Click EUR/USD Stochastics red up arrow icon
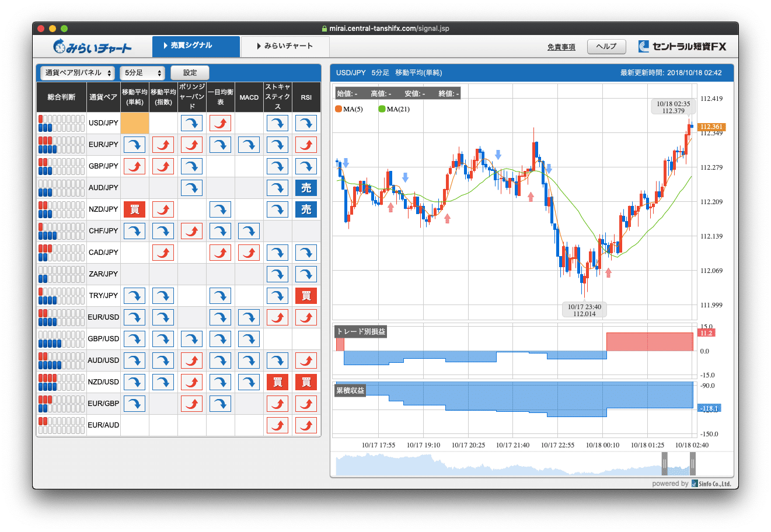Image resolution: width=771 pixels, height=532 pixels. click(277, 317)
